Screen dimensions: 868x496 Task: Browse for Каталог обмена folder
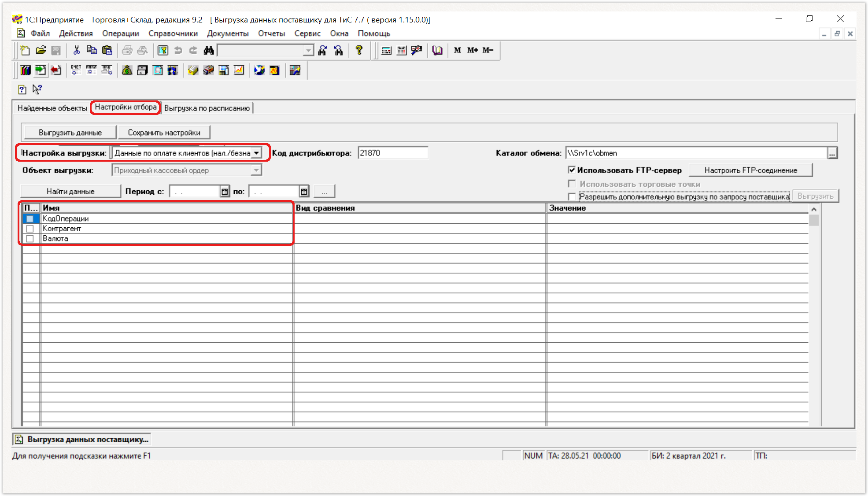point(832,153)
